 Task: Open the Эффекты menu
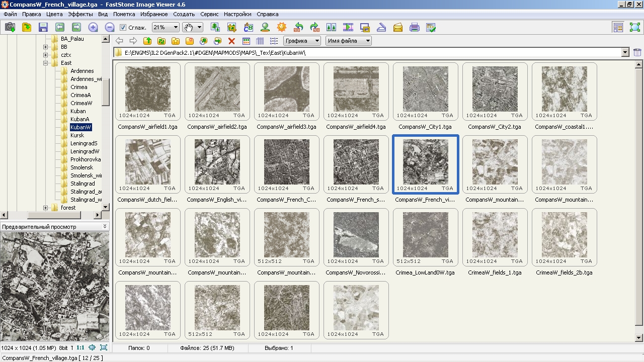[80, 14]
